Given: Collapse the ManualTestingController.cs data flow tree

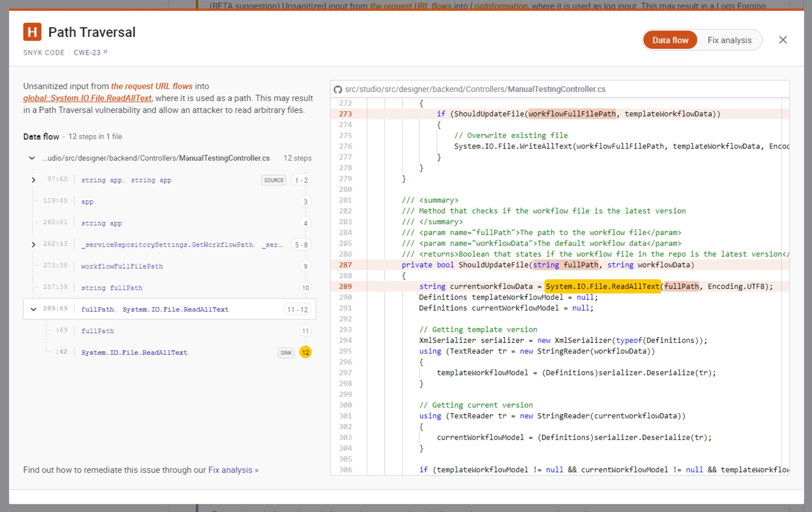Looking at the screenshot, I should pyautogui.click(x=32, y=158).
